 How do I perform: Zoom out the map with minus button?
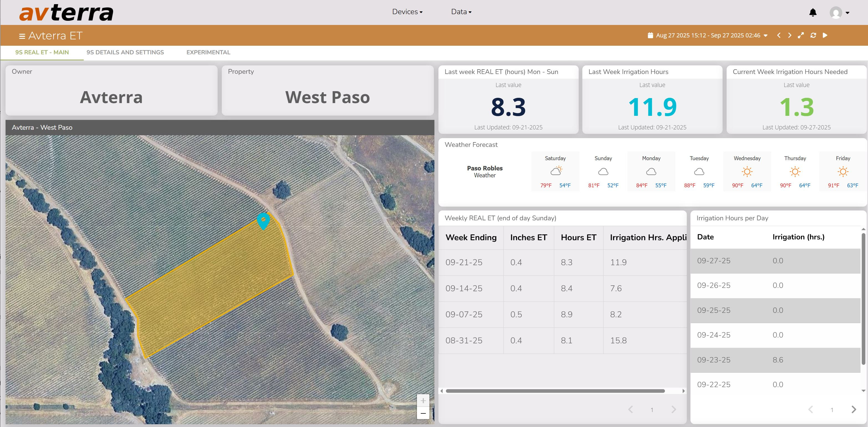pos(423,413)
